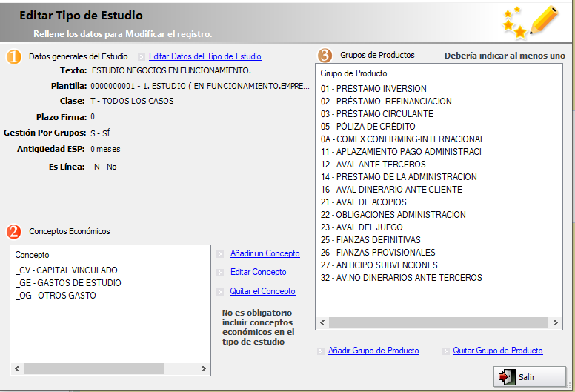The height and width of the screenshot is (392, 575).
Task: Click the red number 2 section icon
Action: [14, 232]
